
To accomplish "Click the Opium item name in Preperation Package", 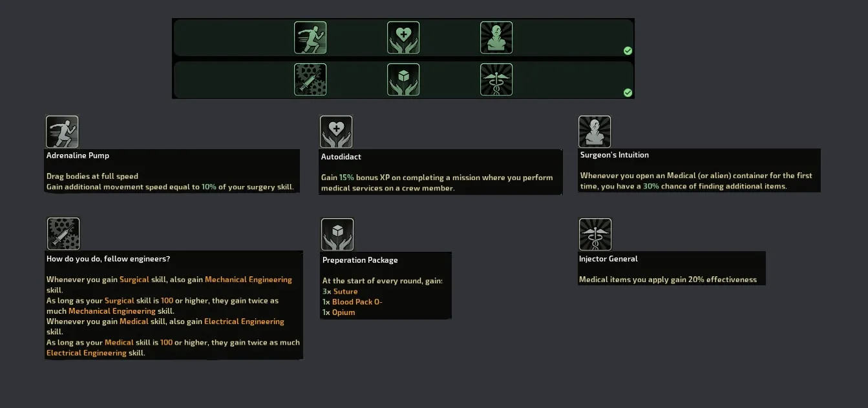I will pyautogui.click(x=343, y=312).
